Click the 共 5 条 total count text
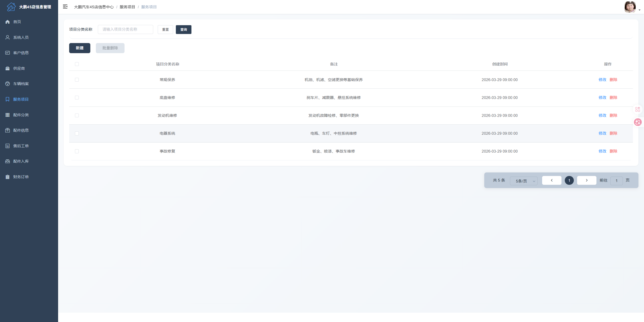This screenshot has height=322, width=644. [x=499, y=180]
